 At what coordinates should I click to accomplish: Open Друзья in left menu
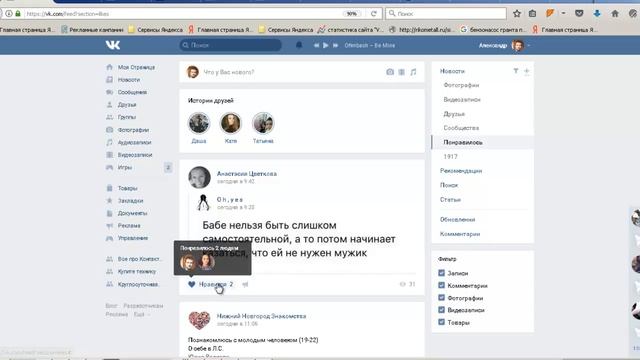pyautogui.click(x=127, y=105)
